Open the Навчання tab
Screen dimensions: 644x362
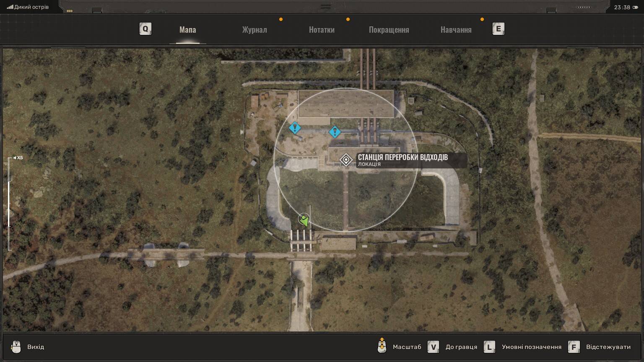tap(456, 30)
